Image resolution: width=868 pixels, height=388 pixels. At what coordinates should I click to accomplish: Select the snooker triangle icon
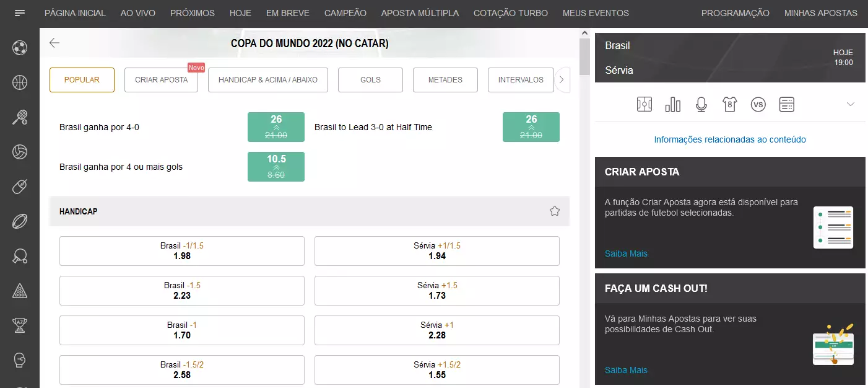pos(20,290)
